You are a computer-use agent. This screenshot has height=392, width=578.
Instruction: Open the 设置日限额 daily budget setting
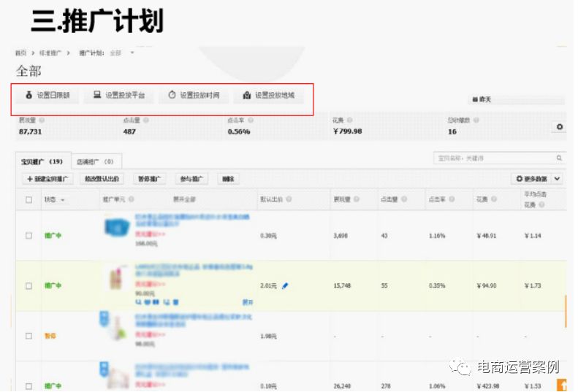[x=47, y=96]
